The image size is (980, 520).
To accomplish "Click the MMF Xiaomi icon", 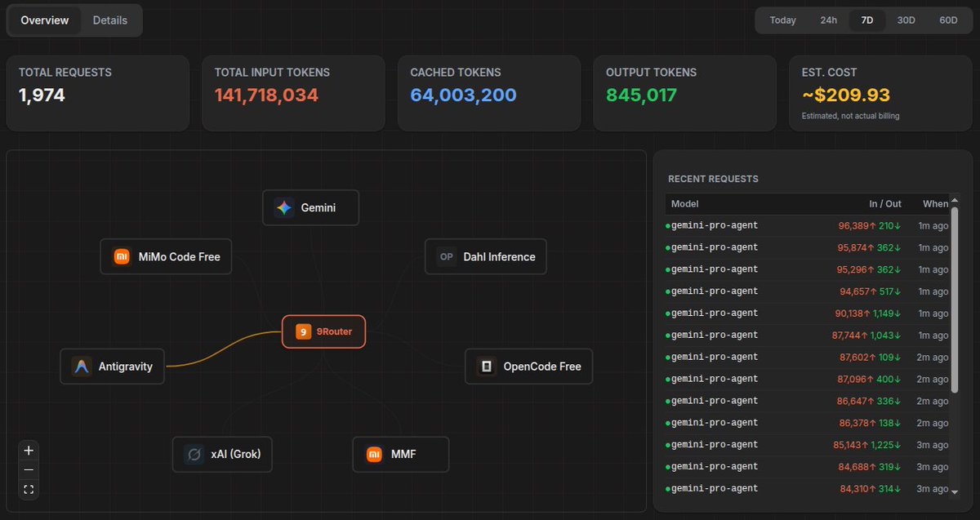I will tap(374, 454).
